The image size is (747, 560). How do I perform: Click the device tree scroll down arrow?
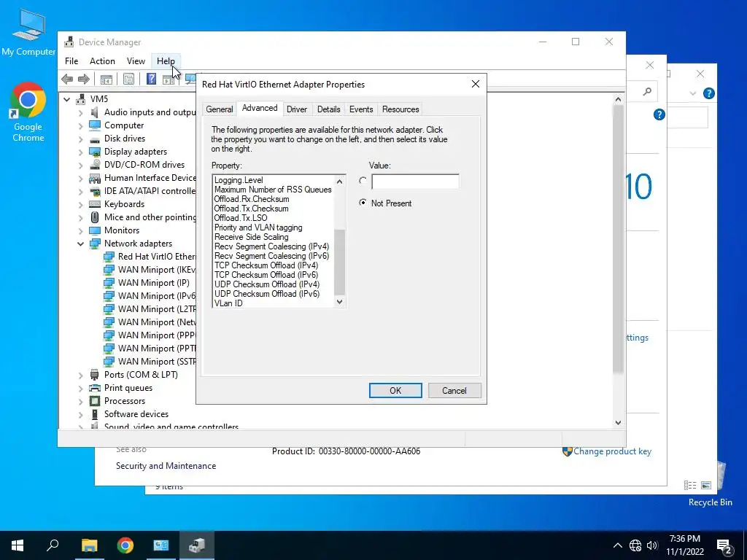click(x=618, y=422)
